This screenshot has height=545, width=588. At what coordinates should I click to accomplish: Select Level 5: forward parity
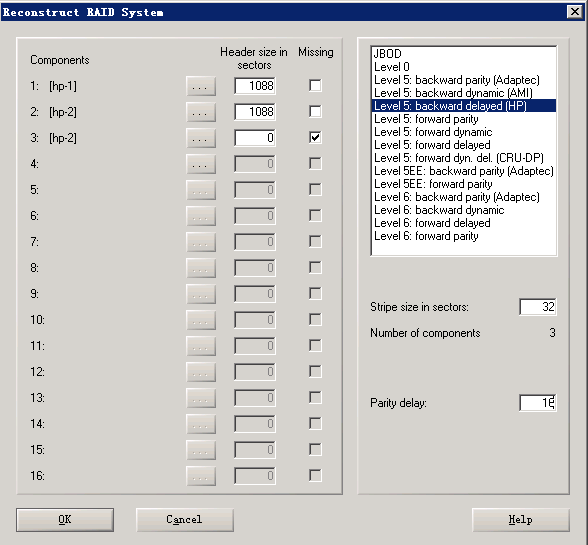[x=464, y=119]
